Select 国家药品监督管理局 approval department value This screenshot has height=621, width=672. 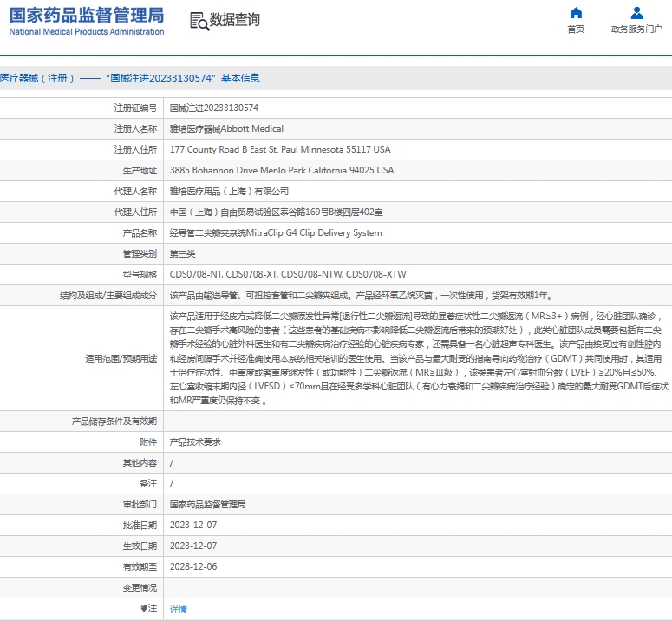(x=208, y=505)
